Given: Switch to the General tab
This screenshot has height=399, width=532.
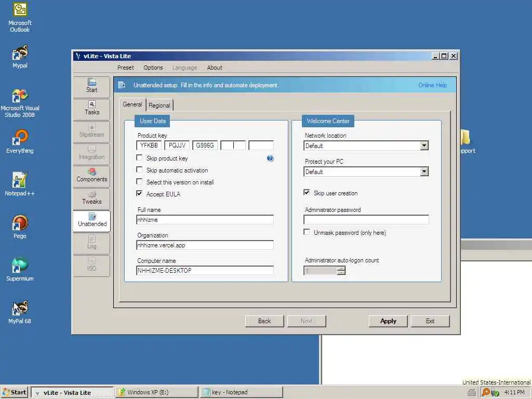Looking at the screenshot, I should click(x=132, y=104).
